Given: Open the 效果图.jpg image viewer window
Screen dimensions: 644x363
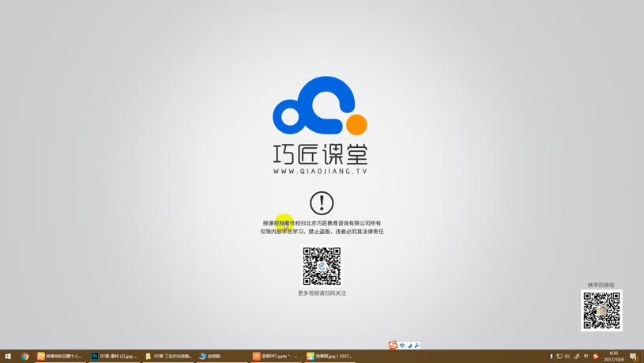Looking at the screenshot, I should click(330, 357).
